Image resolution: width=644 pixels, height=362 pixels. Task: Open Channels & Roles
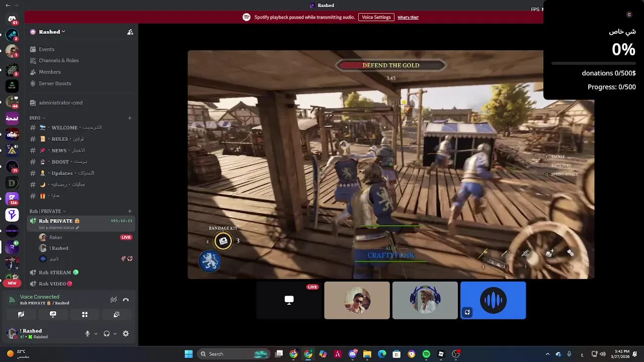coord(82,60)
